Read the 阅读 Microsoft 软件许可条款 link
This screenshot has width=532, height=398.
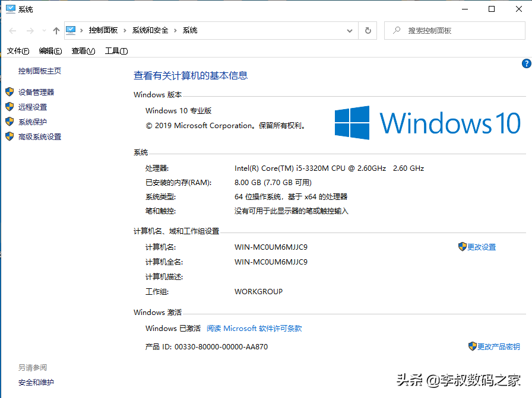coord(254,329)
